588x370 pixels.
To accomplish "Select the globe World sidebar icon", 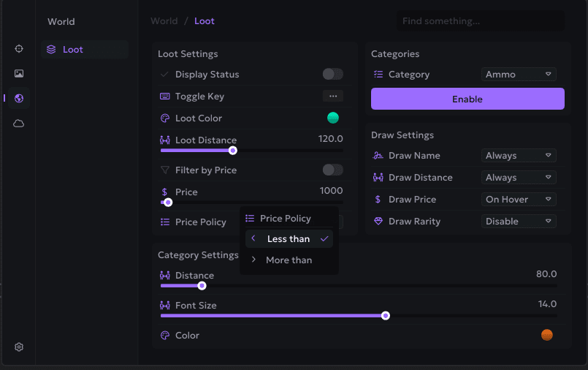I will click(19, 99).
